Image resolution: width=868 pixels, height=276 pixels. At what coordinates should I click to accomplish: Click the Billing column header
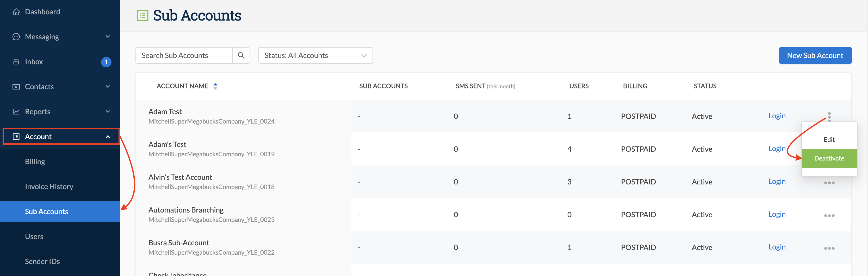pyautogui.click(x=635, y=86)
